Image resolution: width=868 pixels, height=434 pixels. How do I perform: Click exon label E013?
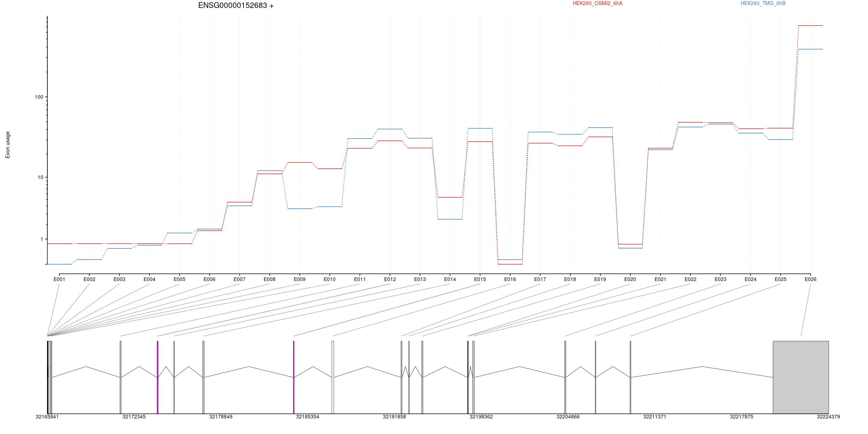tap(420, 279)
